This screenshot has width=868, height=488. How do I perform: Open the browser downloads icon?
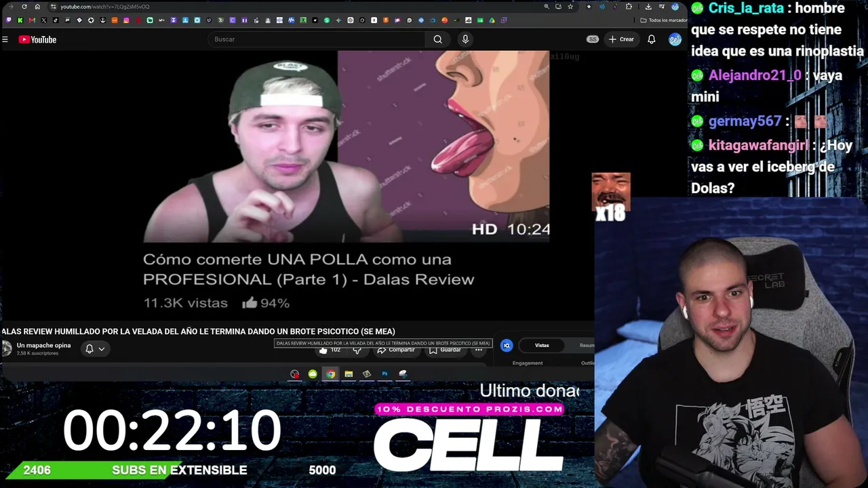point(648,7)
